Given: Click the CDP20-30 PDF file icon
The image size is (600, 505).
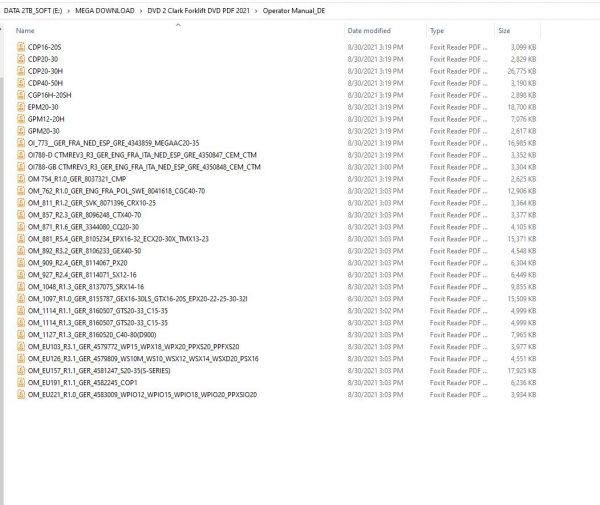Looking at the screenshot, I should click(x=21, y=59).
